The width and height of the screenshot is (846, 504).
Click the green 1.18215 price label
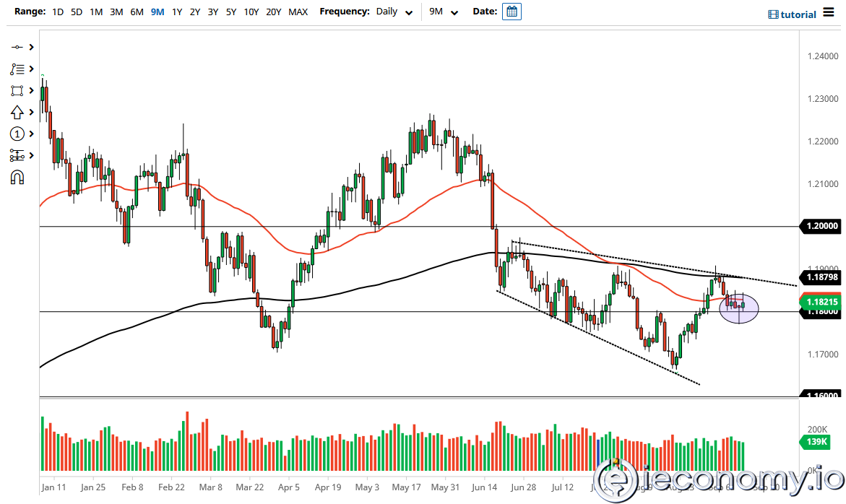pos(820,302)
